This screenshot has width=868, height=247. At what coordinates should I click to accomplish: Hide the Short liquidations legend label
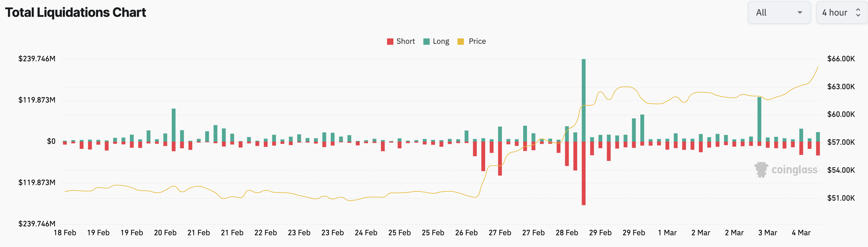tap(405, 42)
